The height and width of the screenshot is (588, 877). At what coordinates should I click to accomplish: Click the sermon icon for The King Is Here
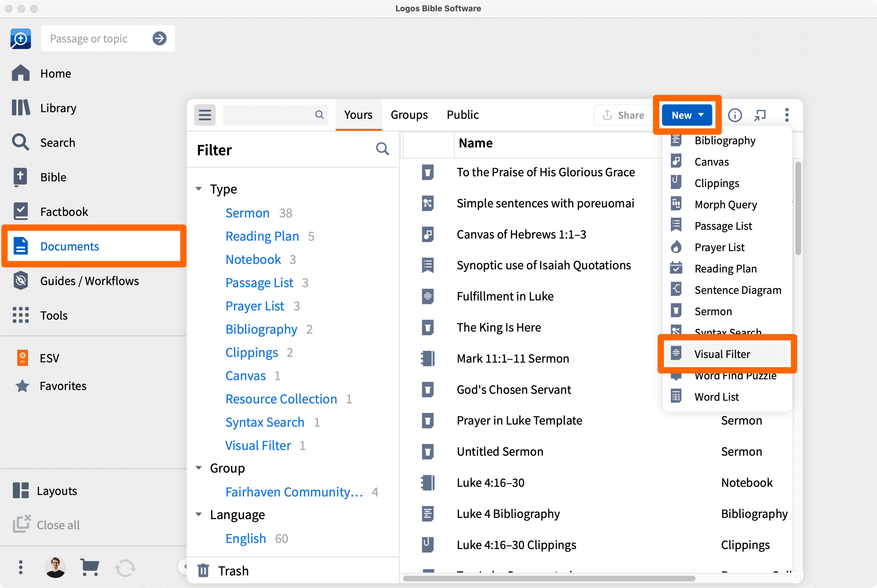coord(427,327)
